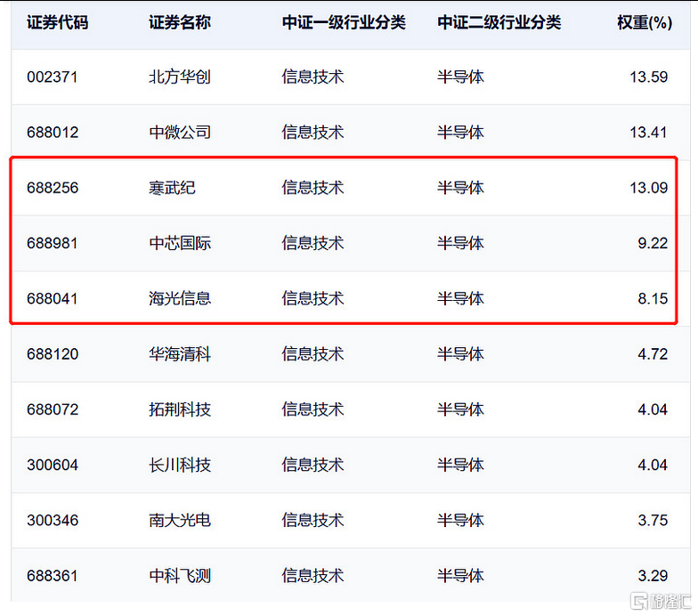This screenshot has width=698, height=616.
Task: Click 半导体 in 长川科技 row
Action: tap(460, 465)
